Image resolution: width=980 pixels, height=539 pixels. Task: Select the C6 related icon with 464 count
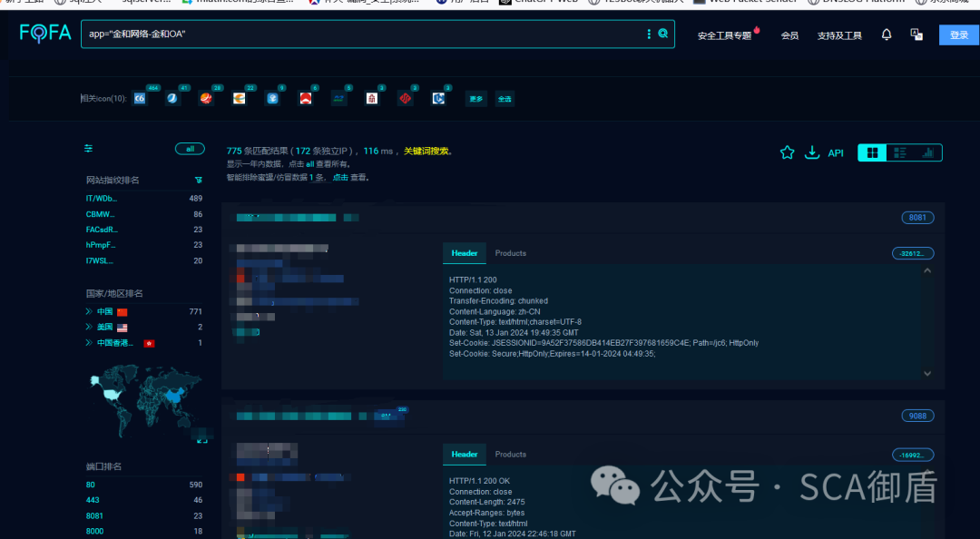pos(140,98)
